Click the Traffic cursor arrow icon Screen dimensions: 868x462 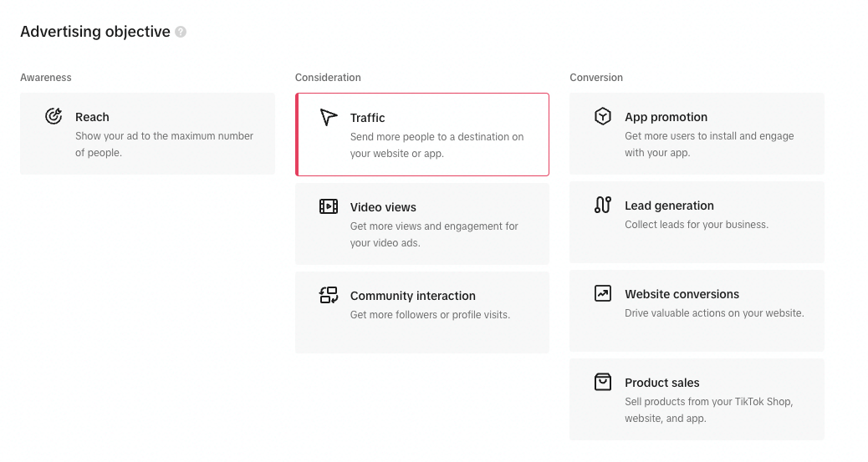point(329,117)
